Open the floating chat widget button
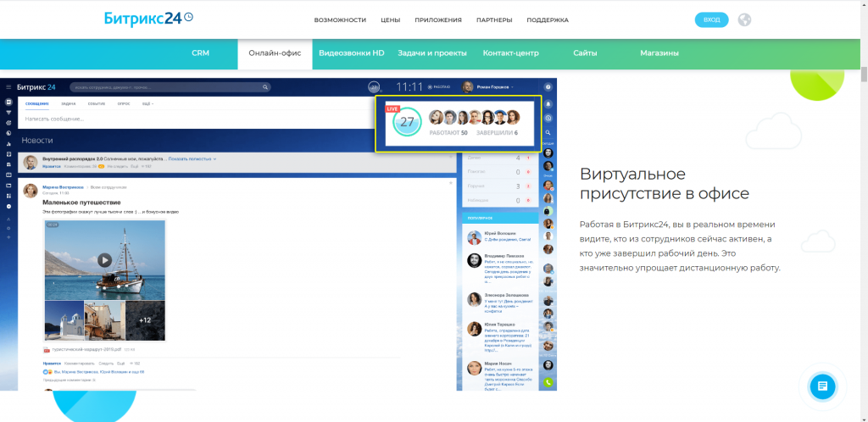The height and width of the screenshot is (422, 868). pyautogui.click(x=822, y=386)
